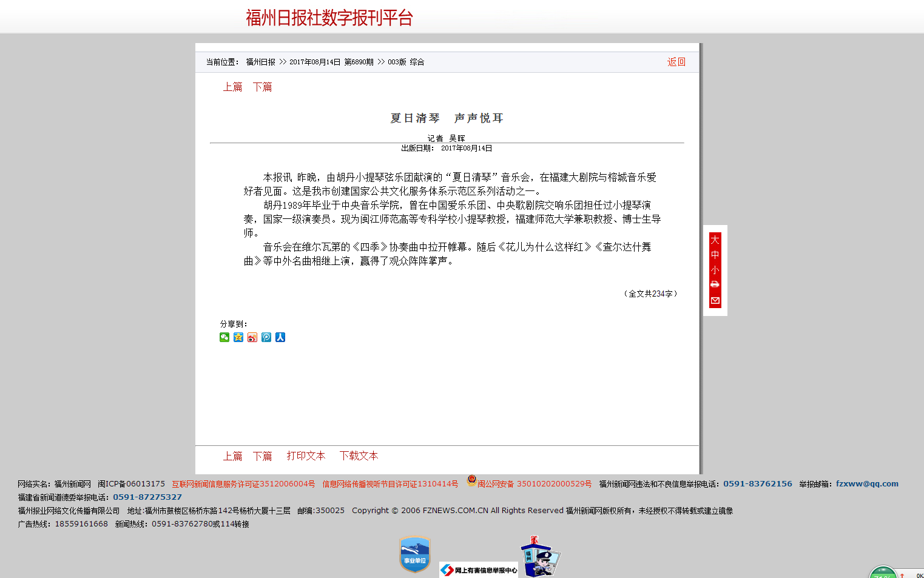
Task: Set font size to large (大)
Action: 715,240
